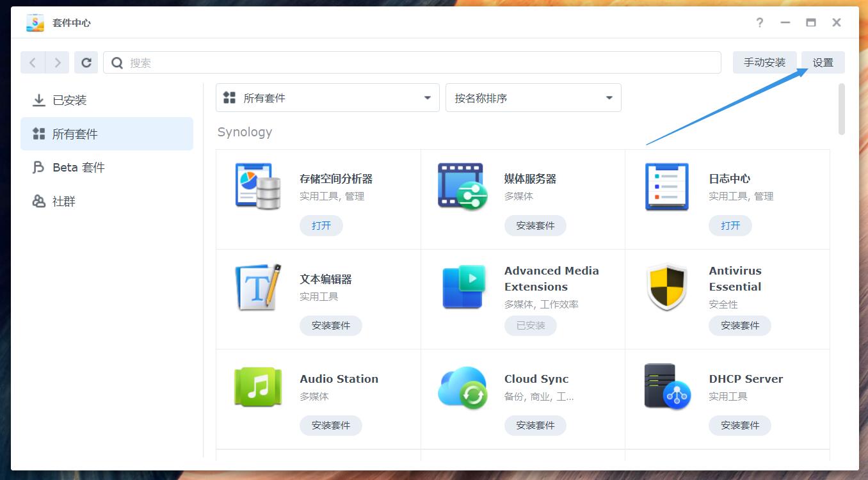The width and height of the screenshot is (868, 480).
Task: Click 安装套件 for Antivirus Essential
Action: tap(740, 325)
